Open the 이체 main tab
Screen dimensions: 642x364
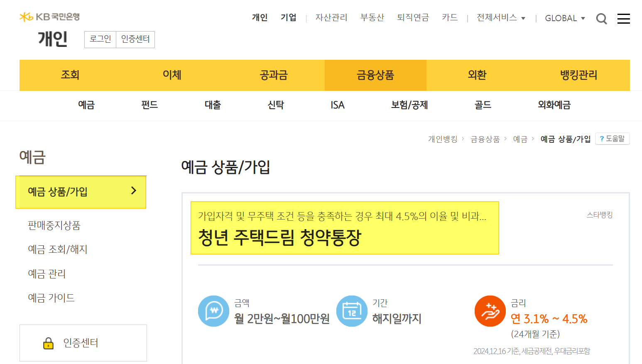(172, 75)
